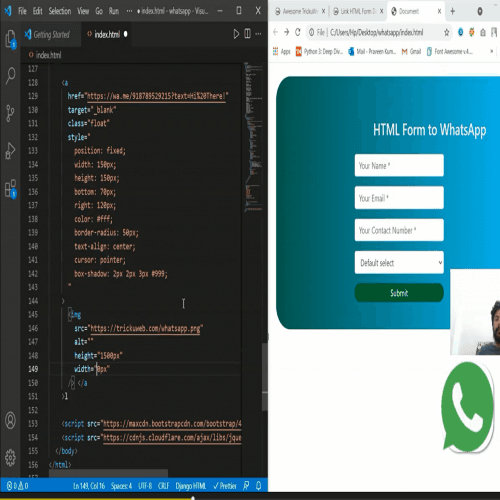Click Ln 149, Col 16 status item
The height and width of the screenshot is (500, 500).
coord(89,486)
